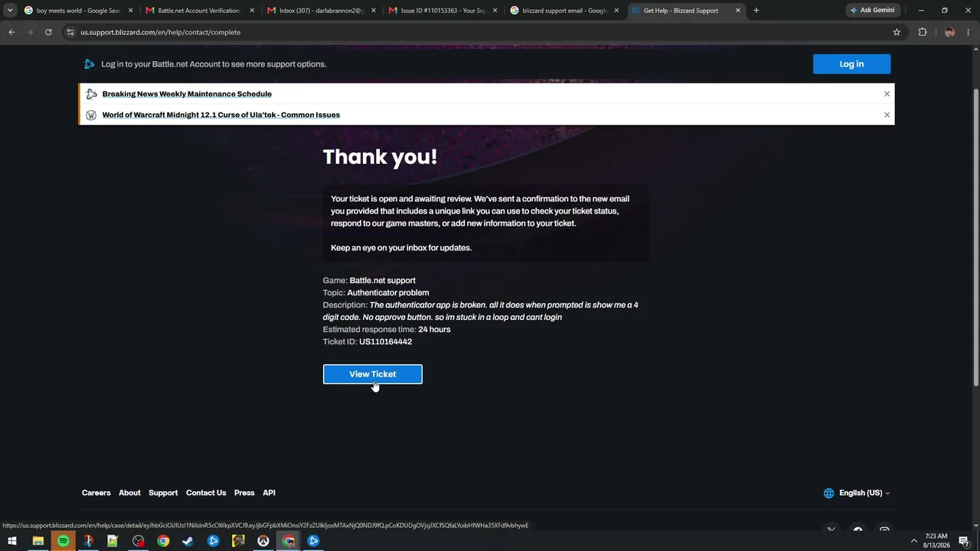Show hidden system tray icons

pos(913,541)
